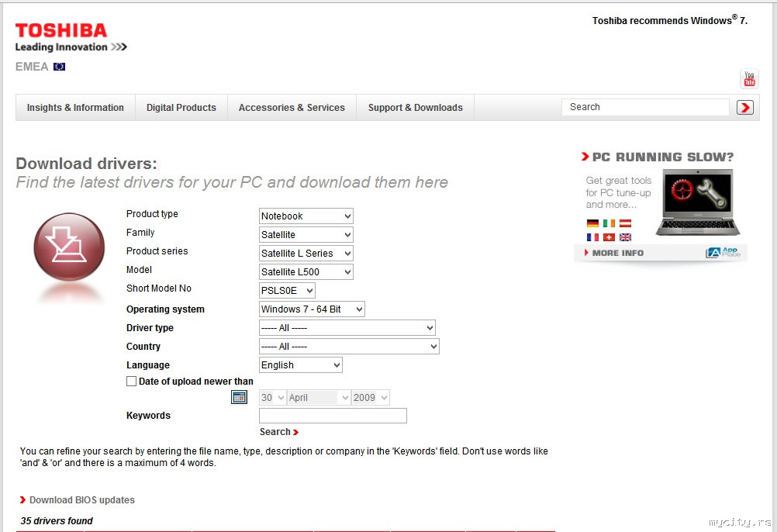The width and height of the screenshot is (777, 532).
Task: Click the EMEA region text
Action: (x=32, y=67)
